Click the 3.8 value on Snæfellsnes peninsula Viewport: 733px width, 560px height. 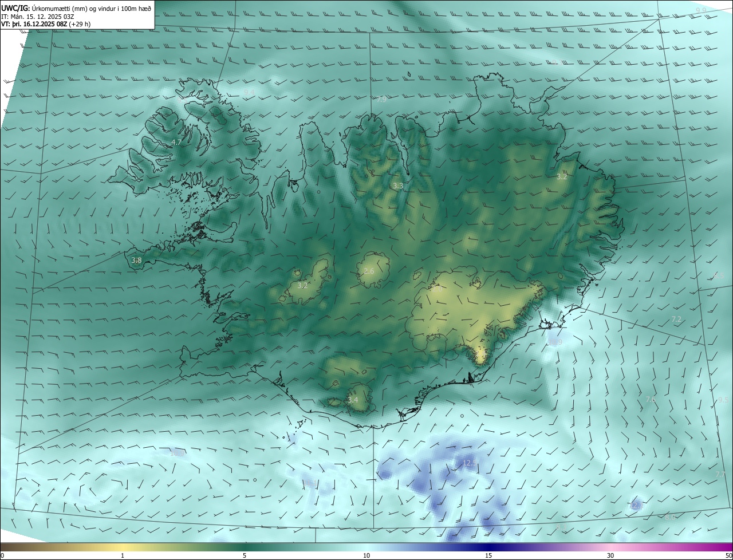pyautogui.click(x=136, y=261)
